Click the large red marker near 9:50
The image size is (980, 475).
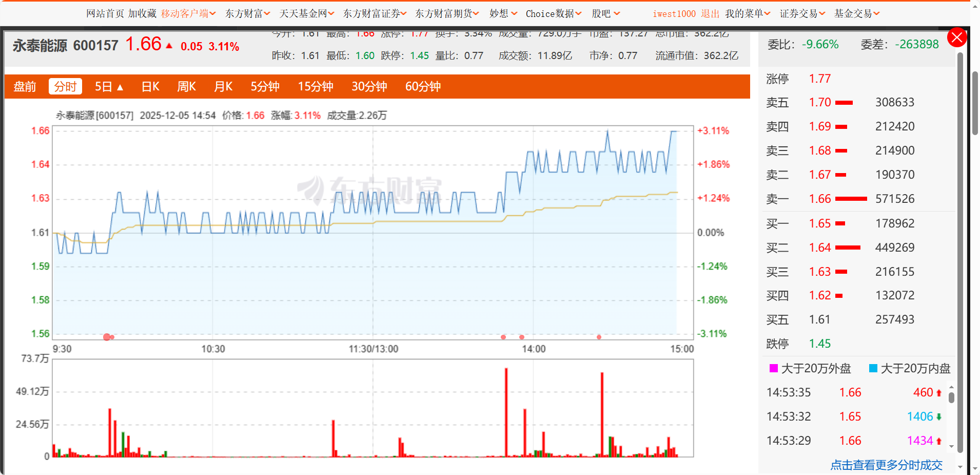107,337
